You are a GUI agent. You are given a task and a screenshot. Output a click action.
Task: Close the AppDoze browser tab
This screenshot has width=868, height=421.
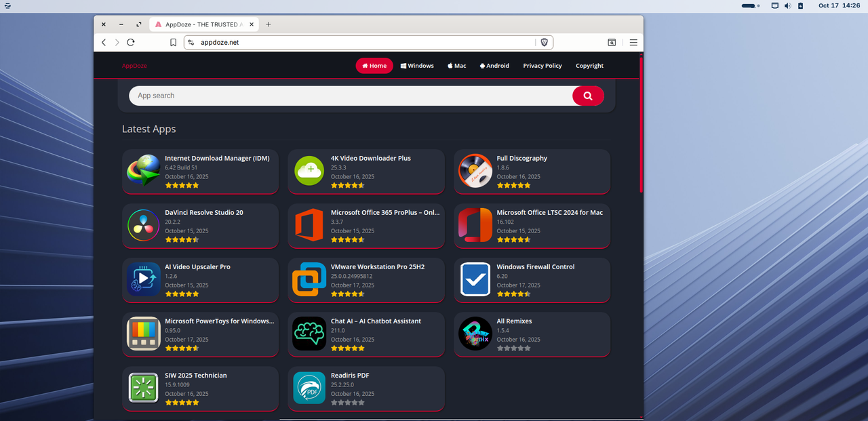(252, 24)
